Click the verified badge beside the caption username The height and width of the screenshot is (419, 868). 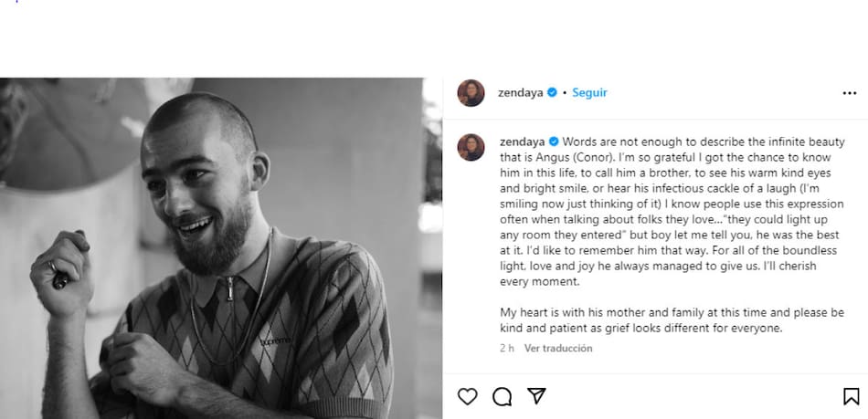click(x=553, y=141)
